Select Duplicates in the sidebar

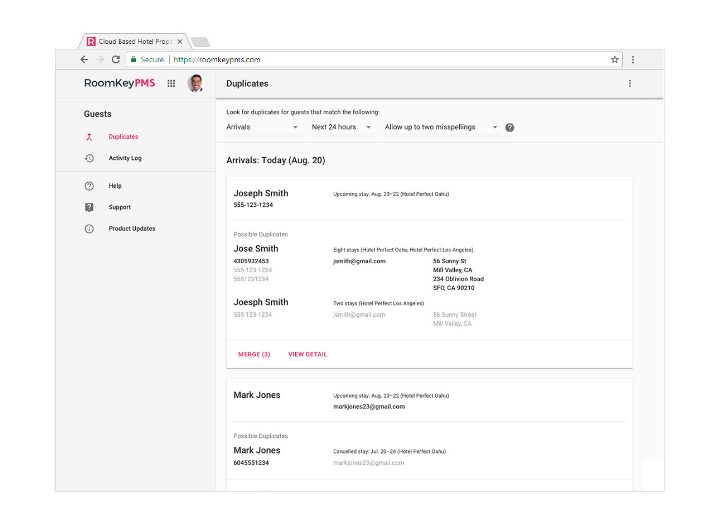[123, 137]
